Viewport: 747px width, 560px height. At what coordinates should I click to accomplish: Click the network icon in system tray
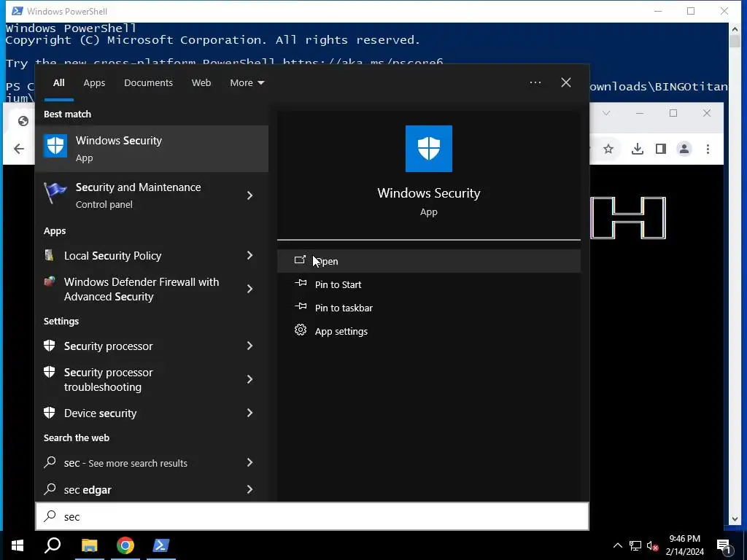[635, 545]
